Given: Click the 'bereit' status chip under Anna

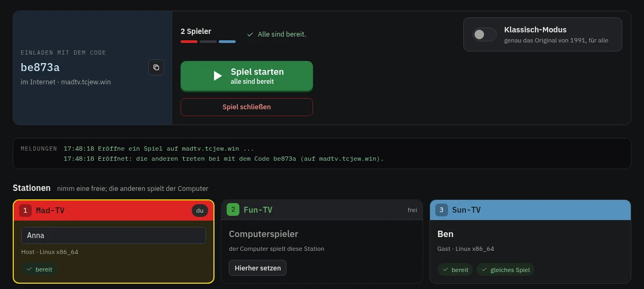Looking at the screenshot, I should 39,269.
